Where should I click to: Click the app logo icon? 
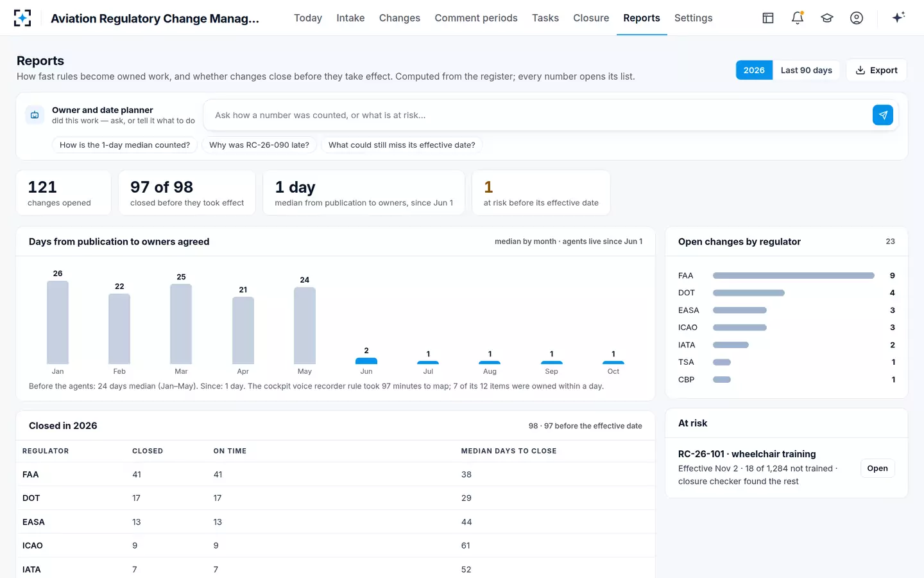22,18
